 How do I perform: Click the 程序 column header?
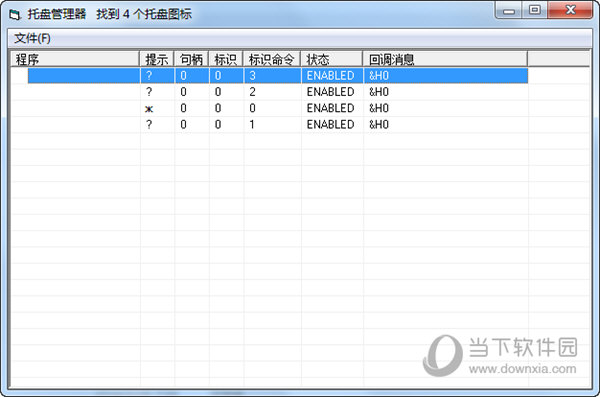click(x=75, y=59)
